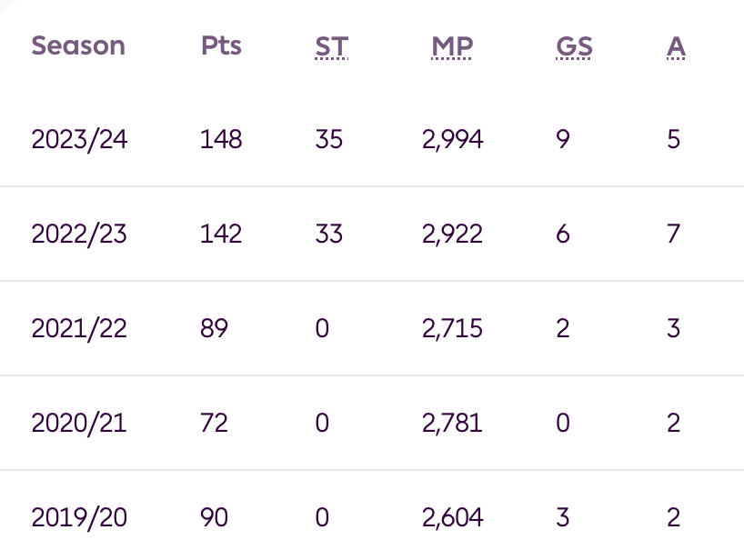Viewport: 744px width, 560px height.
Task: Click the 72 points value
Action: 215,423
